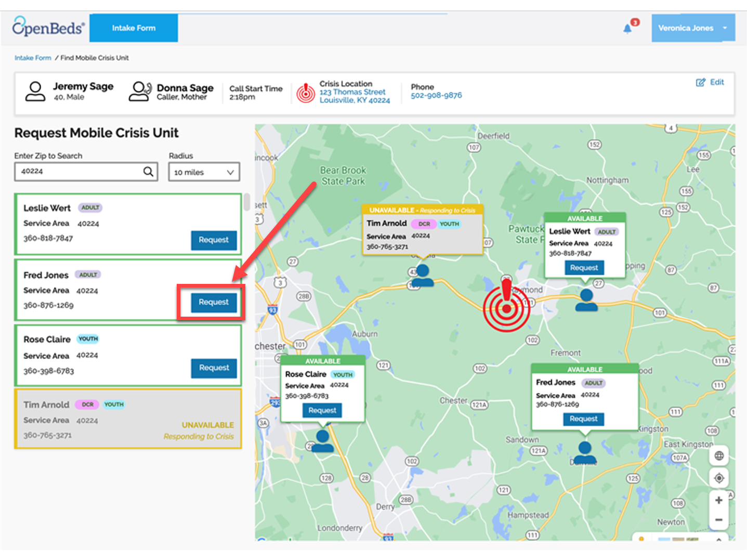
Task: Click the red crisis location target on map
Action: pos(506,306)
